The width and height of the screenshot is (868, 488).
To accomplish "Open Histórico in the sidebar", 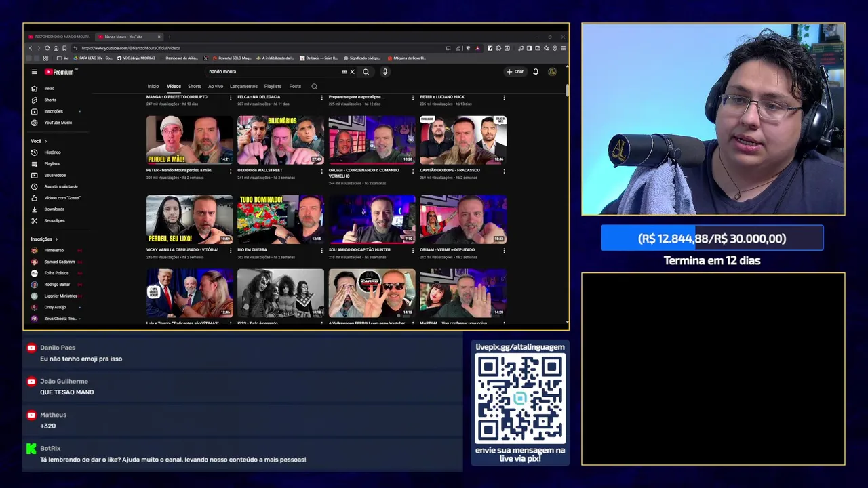I will point(52,152).
